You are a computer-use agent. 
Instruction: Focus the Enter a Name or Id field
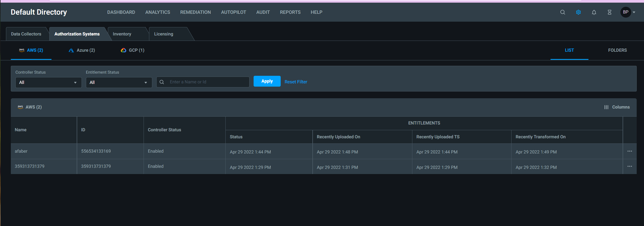tap(207, 82)
